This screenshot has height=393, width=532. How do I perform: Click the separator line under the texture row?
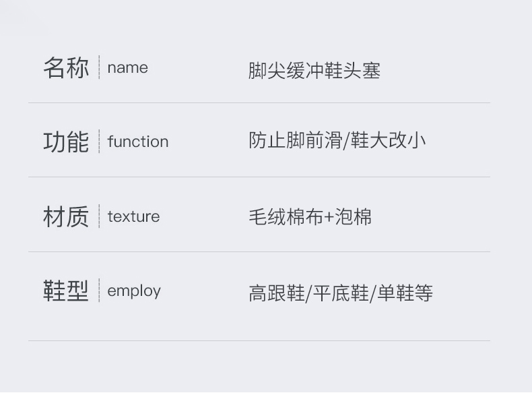point(259,252)
